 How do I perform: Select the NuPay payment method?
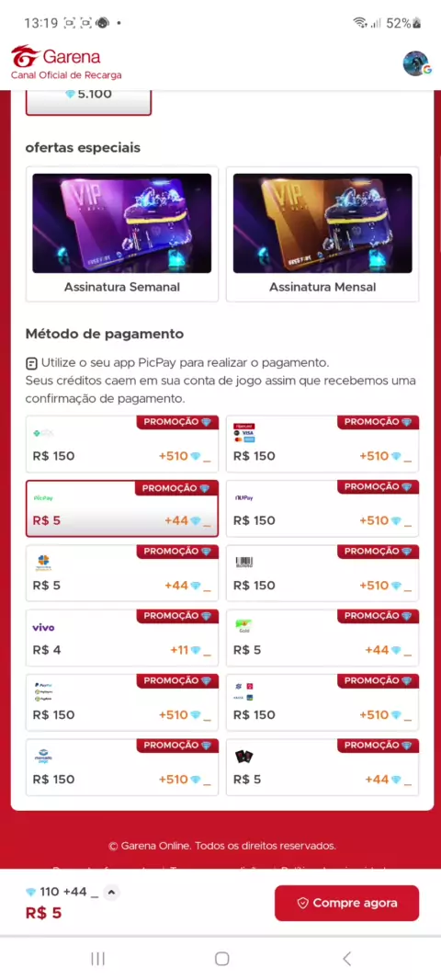322,508
